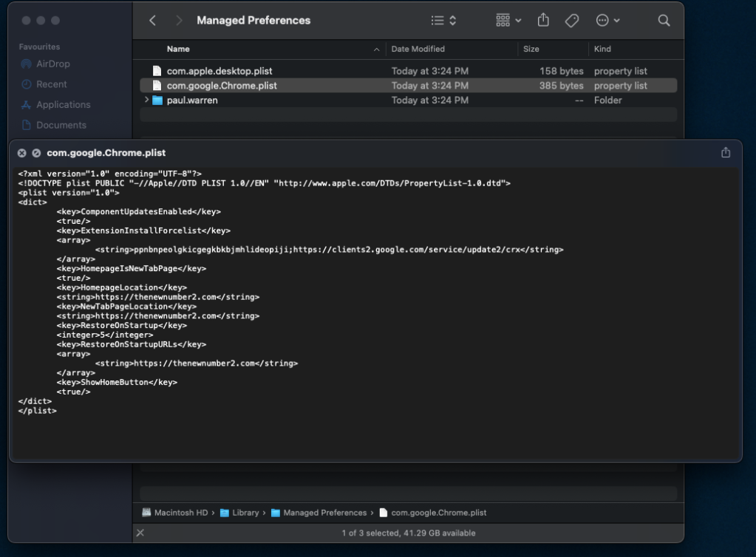Click Macintosh HD in the path bar
756x557 pixels.
[175, 513]
